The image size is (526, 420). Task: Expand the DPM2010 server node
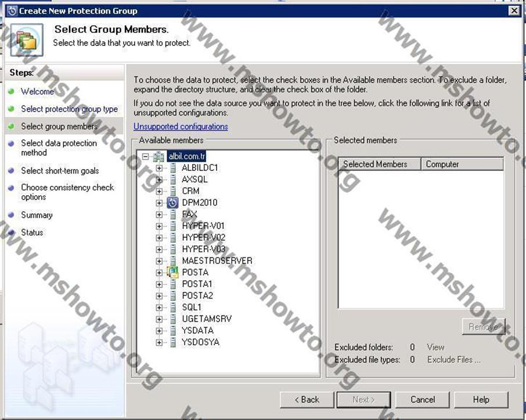(159, 203)
